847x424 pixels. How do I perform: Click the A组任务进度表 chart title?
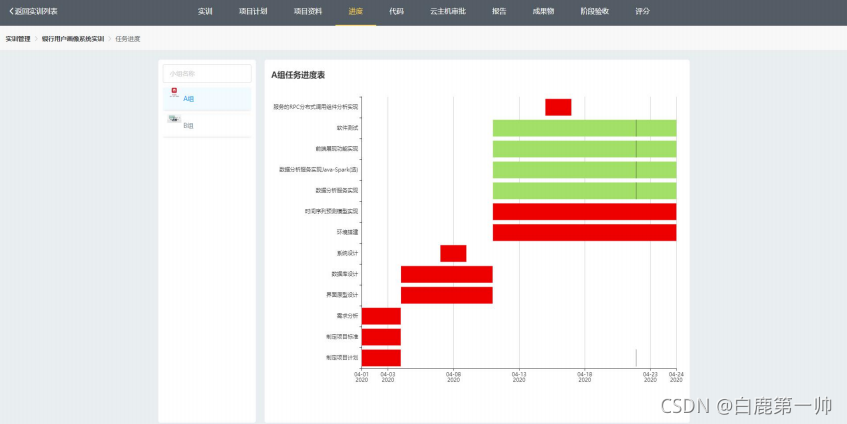pos(298,75)
